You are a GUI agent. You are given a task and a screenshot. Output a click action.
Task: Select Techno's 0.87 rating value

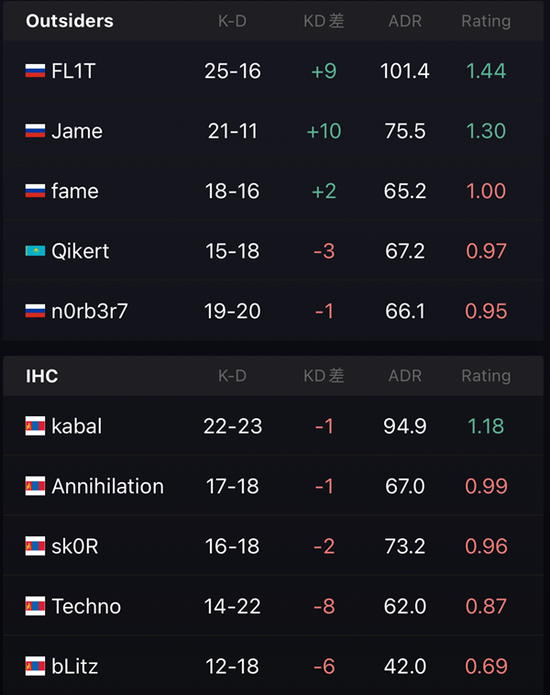(x=486, y=606)
